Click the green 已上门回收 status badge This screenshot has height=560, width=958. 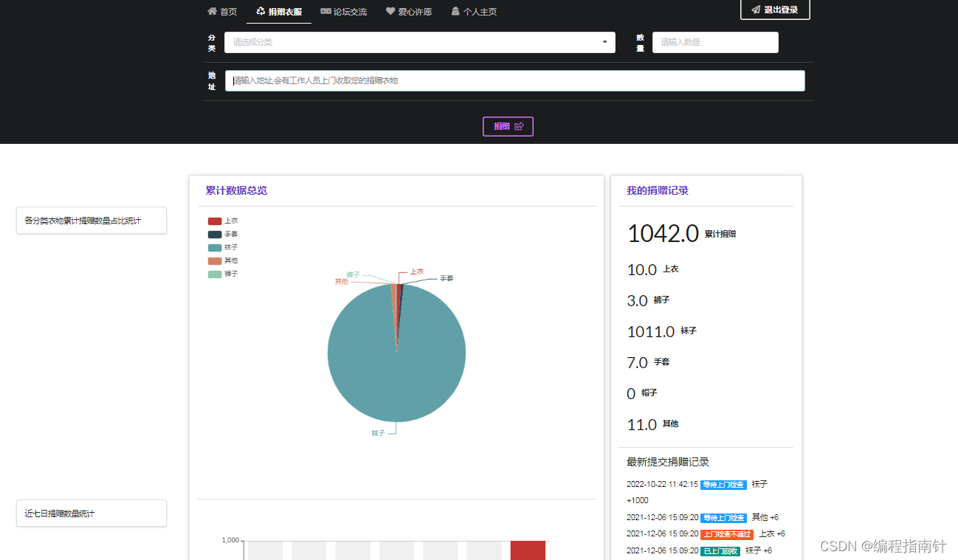point(720,551)
